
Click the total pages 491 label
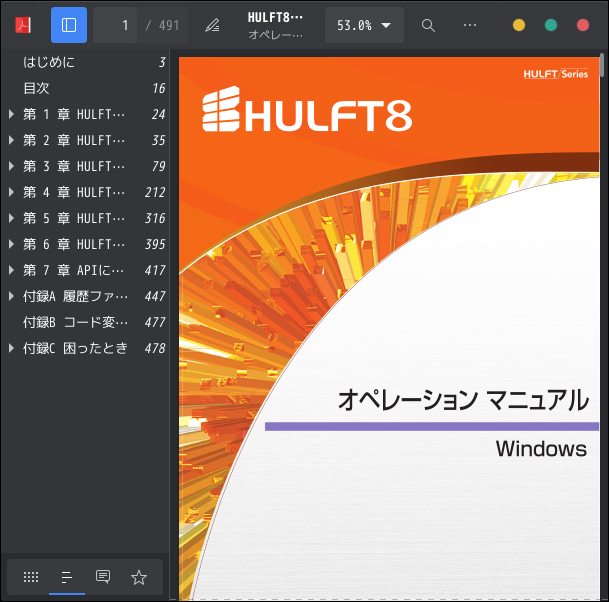coord(169,26)
